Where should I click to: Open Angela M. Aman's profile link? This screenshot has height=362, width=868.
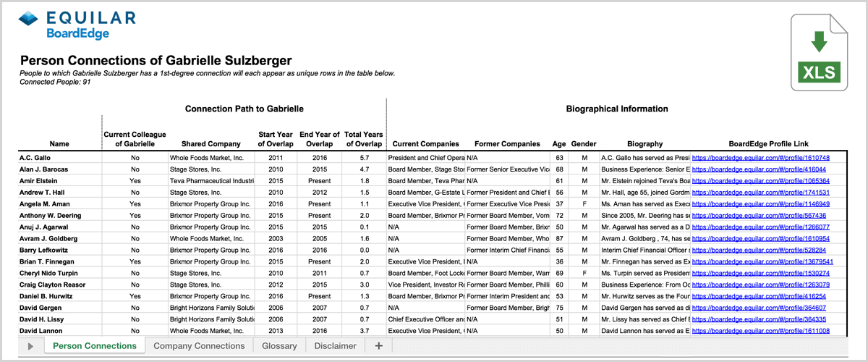(x=761, y=203)
